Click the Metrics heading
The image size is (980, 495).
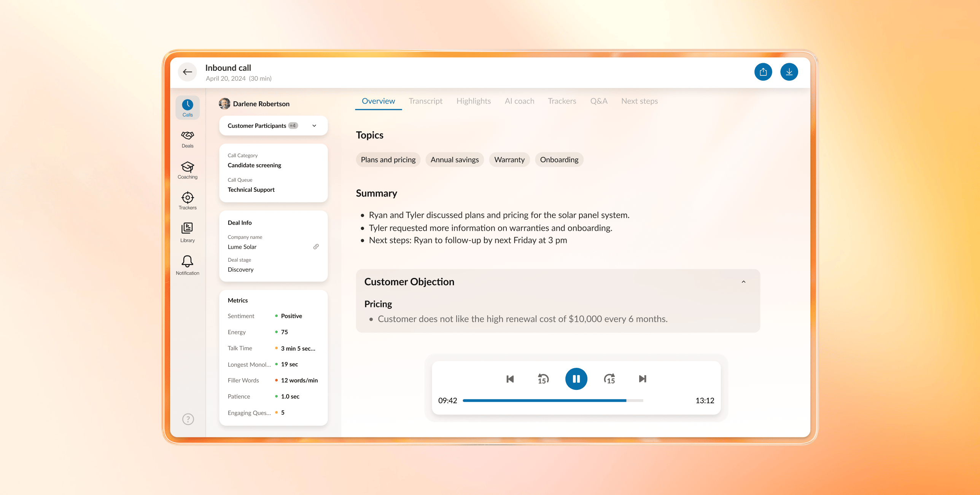237,300
